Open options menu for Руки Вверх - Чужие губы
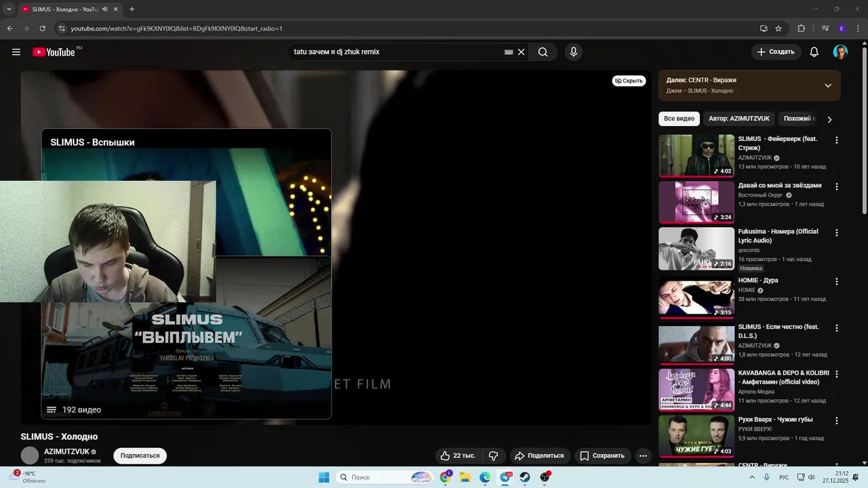Image resolution: width=868 pixels, height=488 pixels. [836, 420]
